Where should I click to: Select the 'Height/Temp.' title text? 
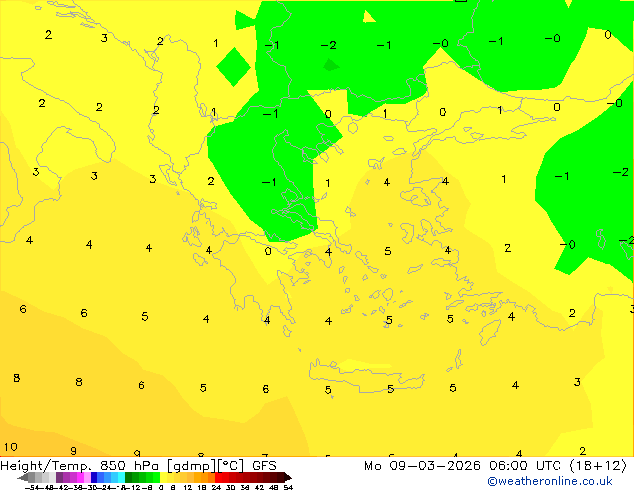46,466
